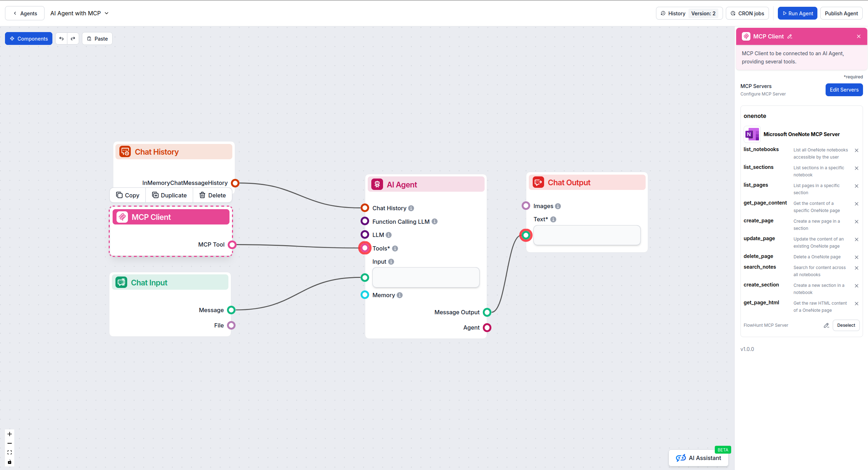Rename MCP Client using the pencil icon
This screenshot has width=868, height=470.
[790, 36]
